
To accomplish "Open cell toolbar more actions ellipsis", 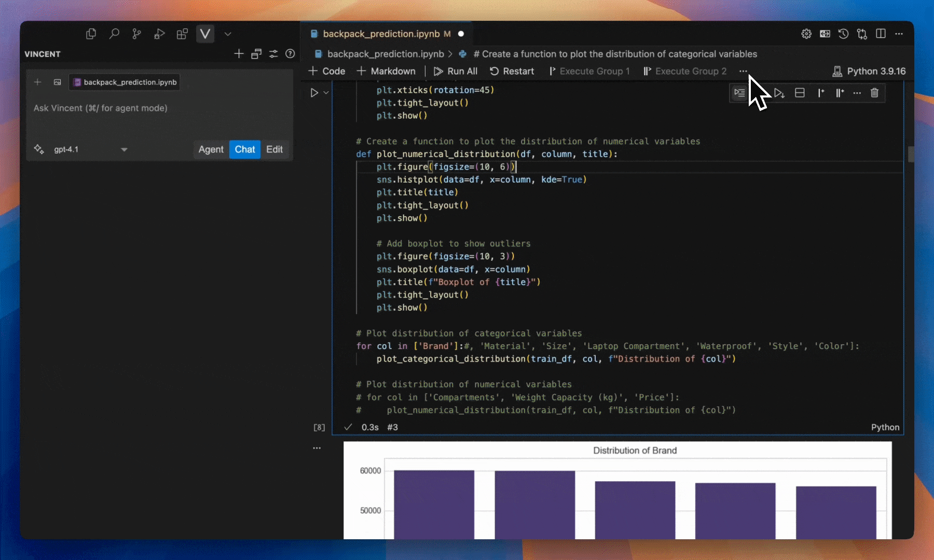I will (x=857, y=93).
